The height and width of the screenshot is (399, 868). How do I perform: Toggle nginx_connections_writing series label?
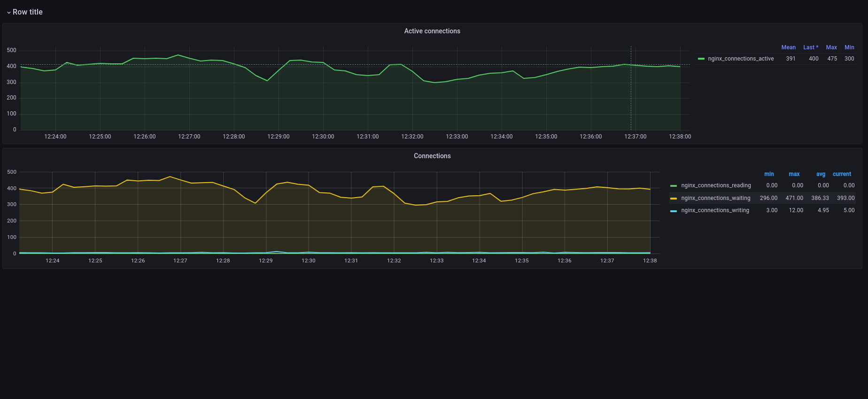pos(715,210)
